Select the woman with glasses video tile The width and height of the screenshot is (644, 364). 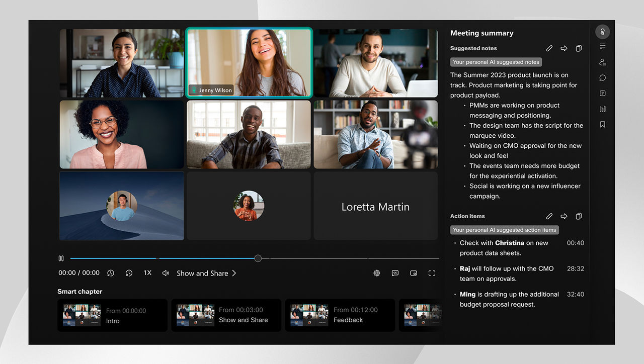pyautogui.click(x=122, y=134)
